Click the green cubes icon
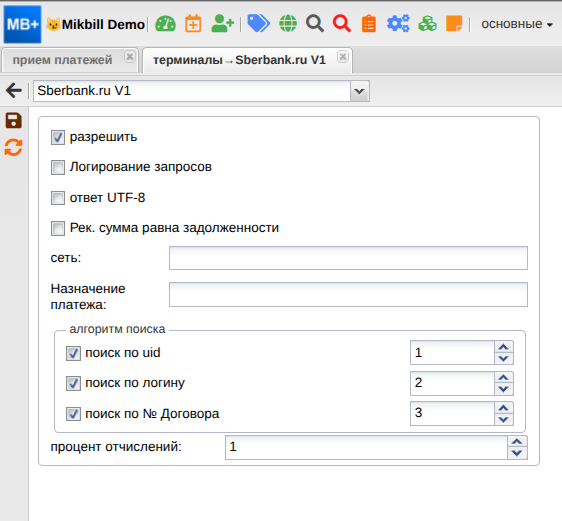The image size is (562, 521). tap(427, 24)
